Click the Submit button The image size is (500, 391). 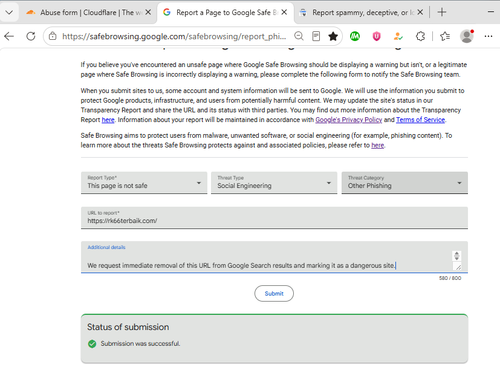click(274, 294)
